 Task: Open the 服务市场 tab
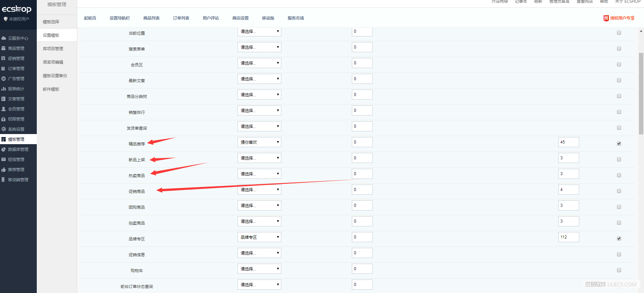pyautogui.click(x=296, y=18)
